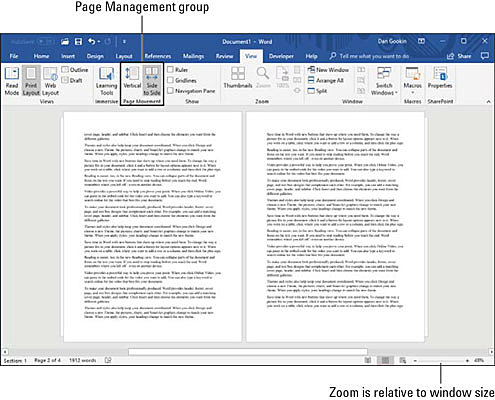Click the zoom in plus button
Screen dimensions: 495x400
467,360
